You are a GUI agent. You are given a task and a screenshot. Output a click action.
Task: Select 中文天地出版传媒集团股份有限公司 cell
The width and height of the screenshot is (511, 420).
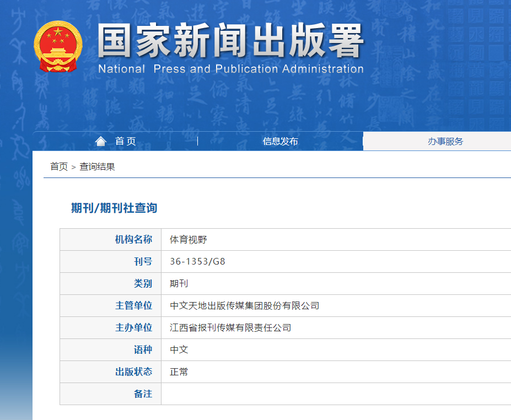click(x=244, y=306)
